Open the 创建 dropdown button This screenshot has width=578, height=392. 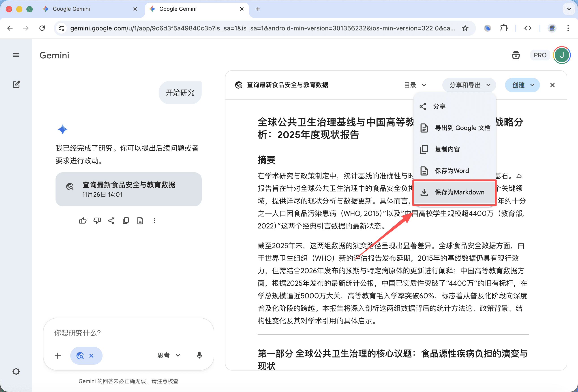tap(522, 85)
